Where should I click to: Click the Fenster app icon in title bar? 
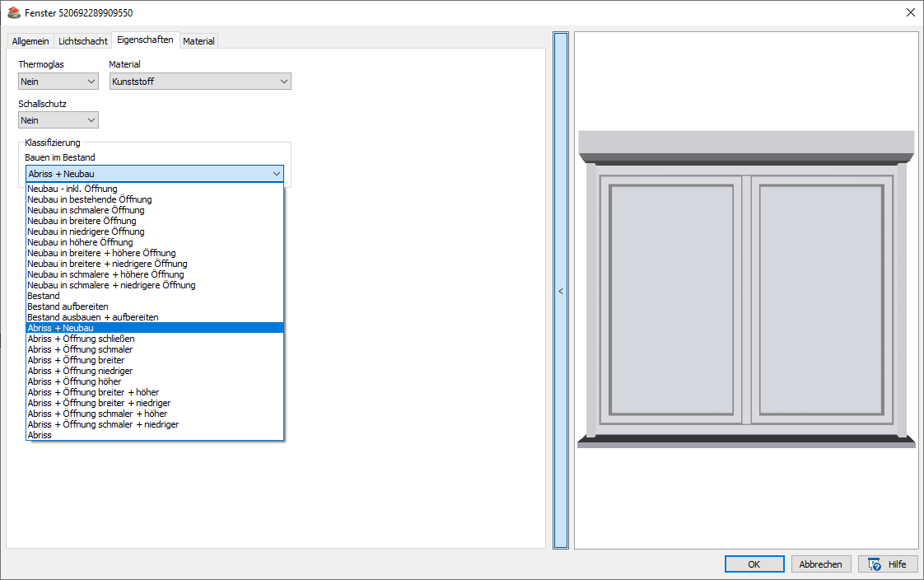click(13, 12)
